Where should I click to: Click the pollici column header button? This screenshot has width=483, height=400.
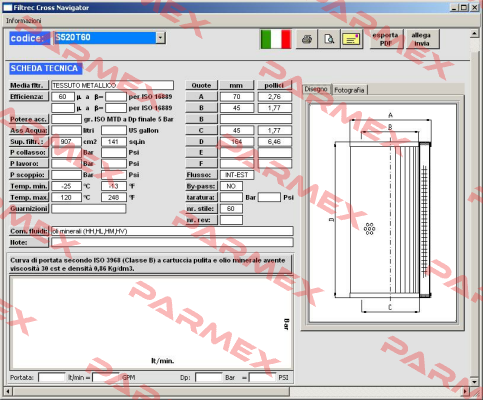tap(275, 85)
